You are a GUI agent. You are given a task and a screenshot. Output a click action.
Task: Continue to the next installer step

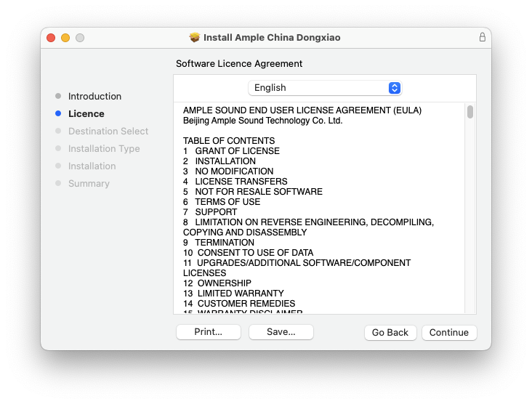(x=448, y=332)
